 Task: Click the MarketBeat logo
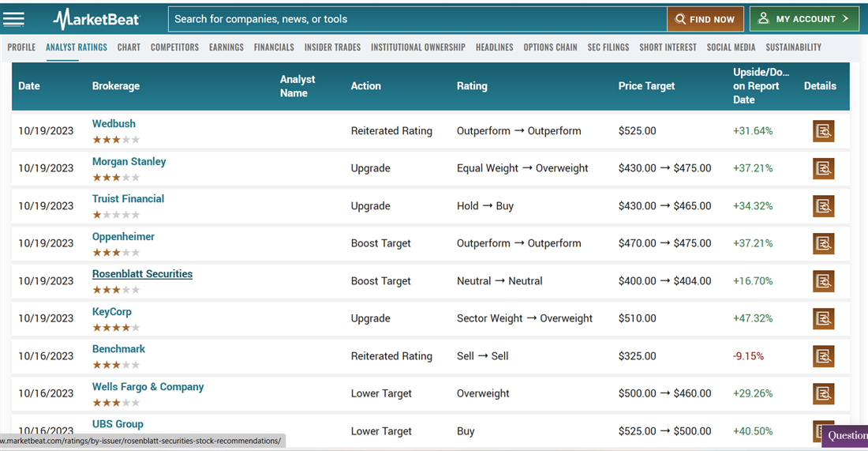coord(96,19)
